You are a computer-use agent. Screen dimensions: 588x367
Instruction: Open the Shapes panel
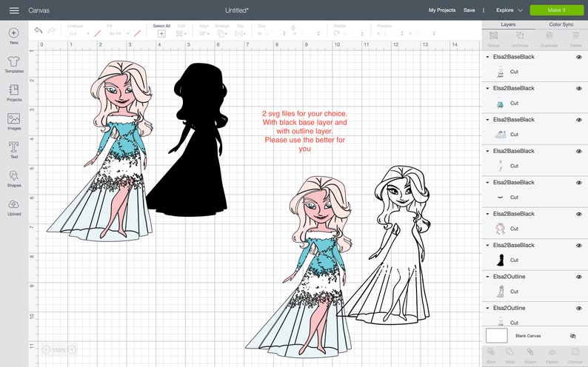point(14,178)
